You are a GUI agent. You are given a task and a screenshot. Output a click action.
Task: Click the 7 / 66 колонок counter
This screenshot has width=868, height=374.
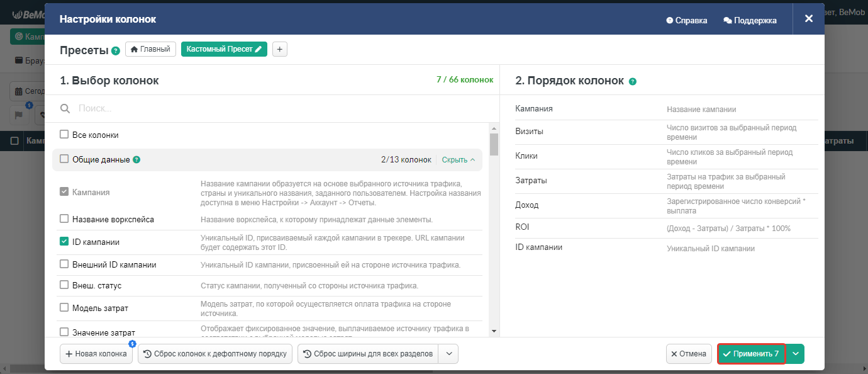465,80
